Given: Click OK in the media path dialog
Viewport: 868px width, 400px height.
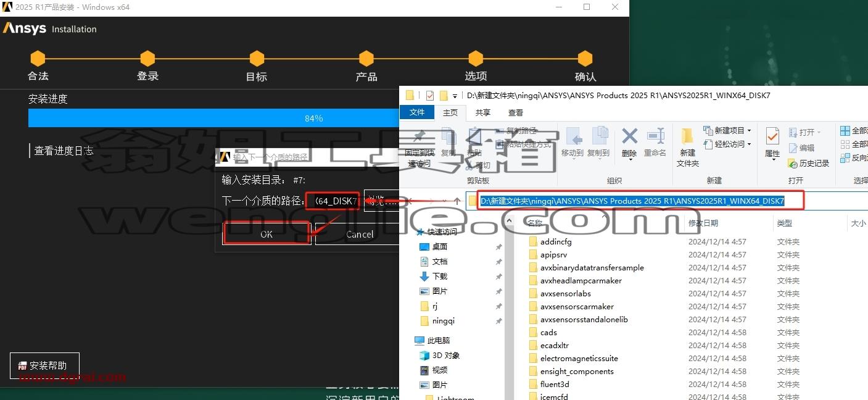Looking at the screenshot, I should pyautogui.click(x=266, y=234).
